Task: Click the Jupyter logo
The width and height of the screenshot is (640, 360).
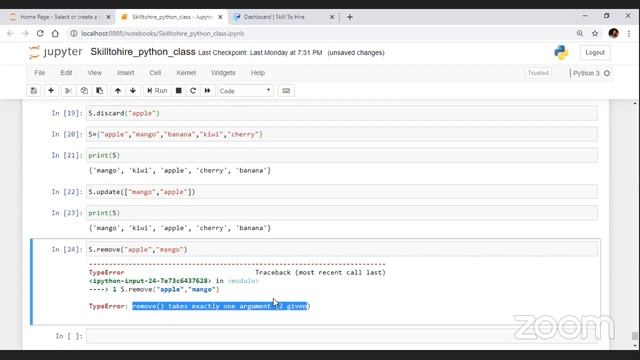Action: click(56, 52)
